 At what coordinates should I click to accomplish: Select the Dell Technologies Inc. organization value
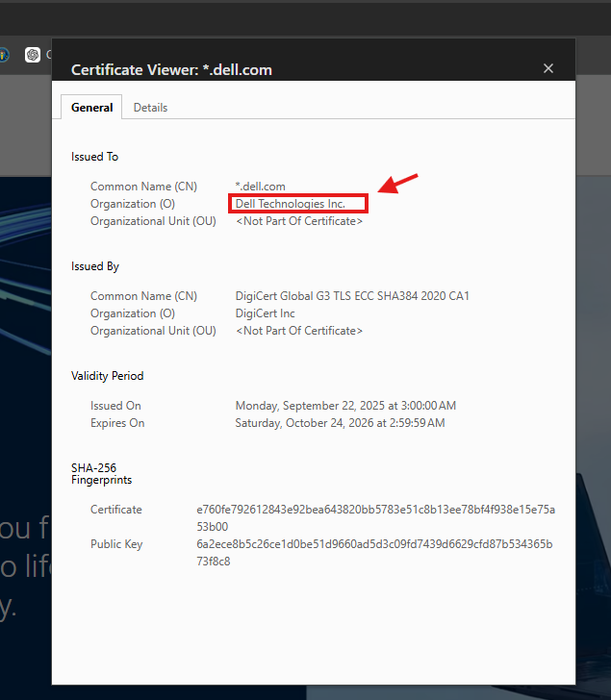pos(291,204)
